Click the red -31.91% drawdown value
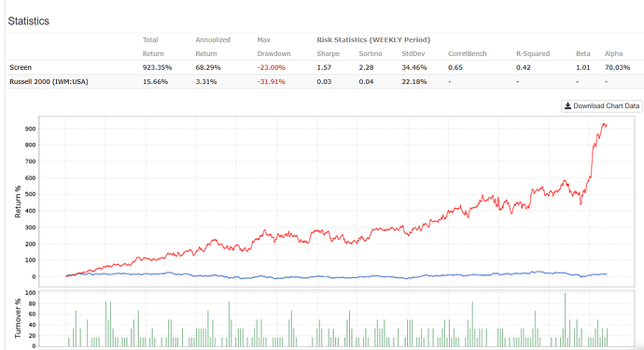The image size is (644, 350). point(271,82)
